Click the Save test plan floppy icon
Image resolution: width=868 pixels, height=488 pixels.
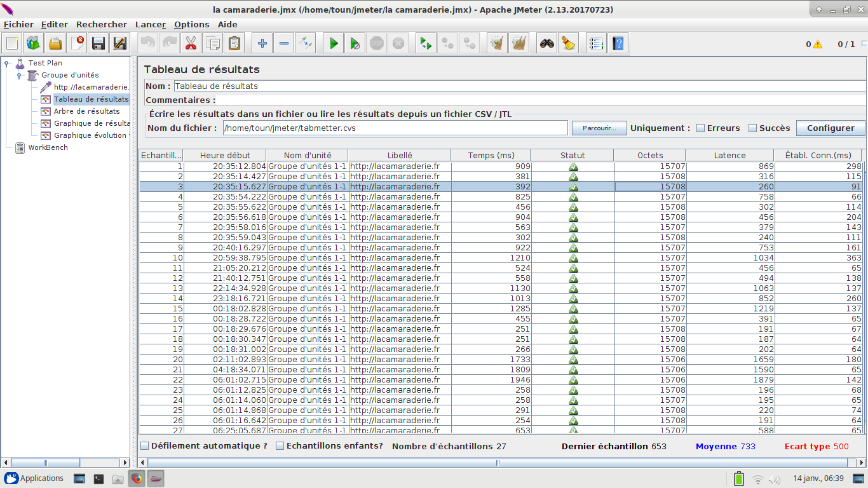pyautogui.click(x=98, y=43)
